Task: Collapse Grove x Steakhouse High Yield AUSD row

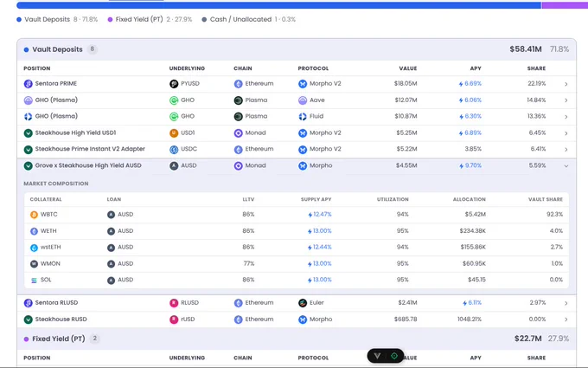Action: coord(566,166)
